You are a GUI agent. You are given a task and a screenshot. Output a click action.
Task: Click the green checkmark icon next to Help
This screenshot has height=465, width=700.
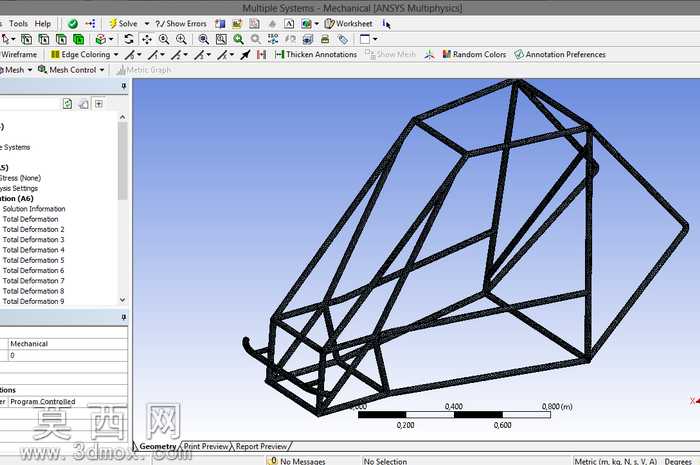point(73,24)
